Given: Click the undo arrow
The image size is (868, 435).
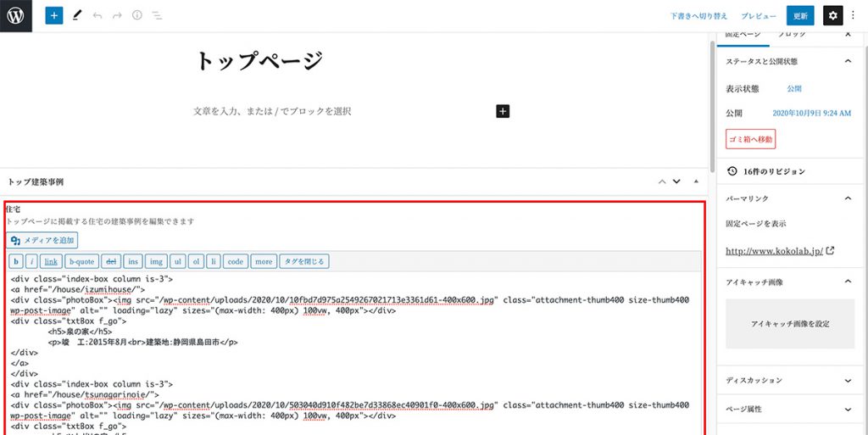Looking at the screenshot, I should (x=97, y=15).
